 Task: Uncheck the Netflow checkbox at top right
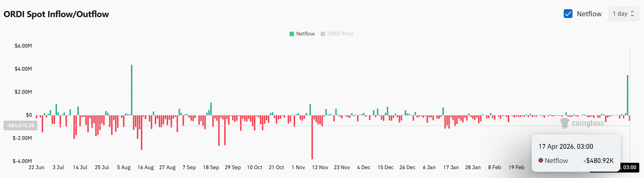(x=568, y=14)
